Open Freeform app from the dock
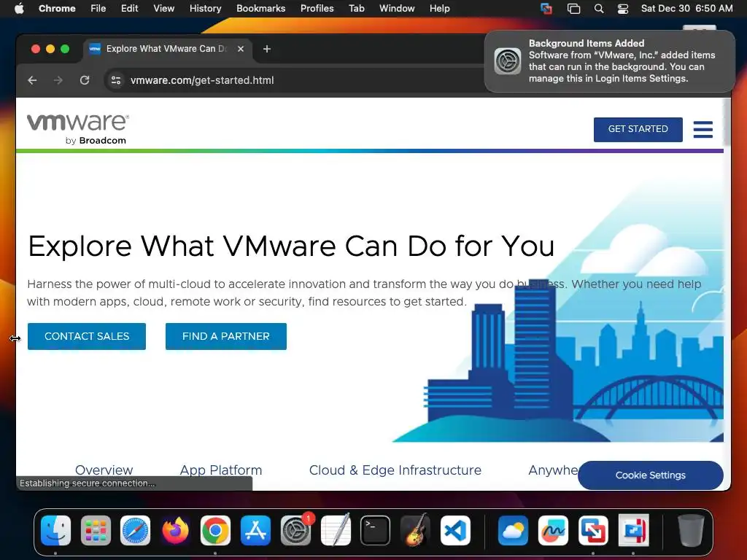 553,530
